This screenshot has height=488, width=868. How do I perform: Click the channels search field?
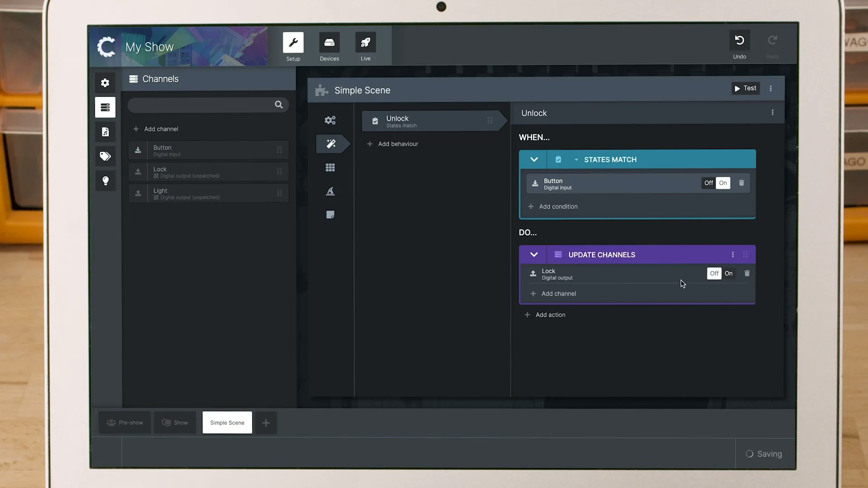(x=201, y=105)
